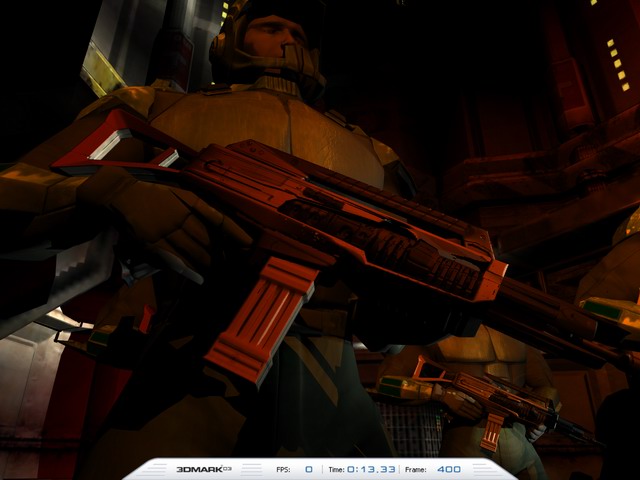
Task: Select the FPS value showing 0
Action: point(308,469)
